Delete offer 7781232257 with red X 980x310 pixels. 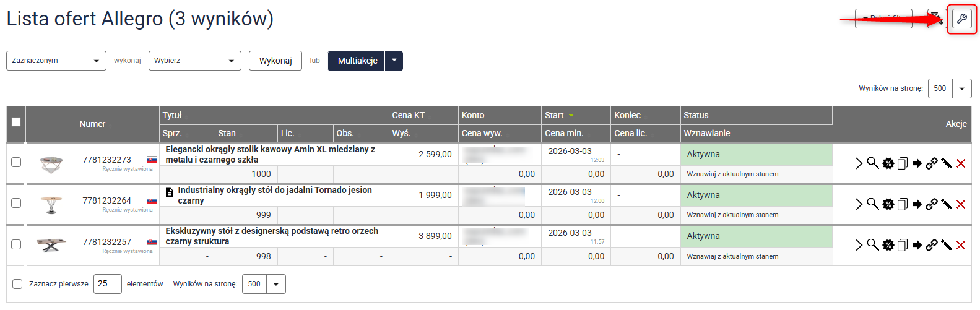[x=961, y=246]
